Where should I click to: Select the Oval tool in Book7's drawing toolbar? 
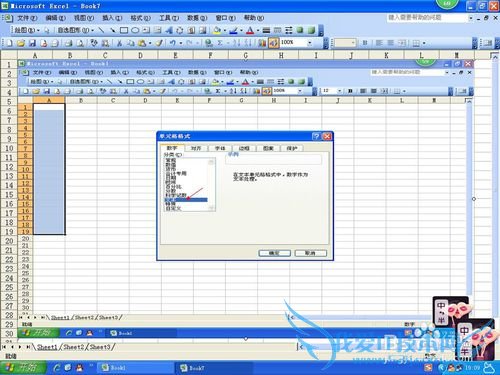pyautogui.click(x=135, y=30)
